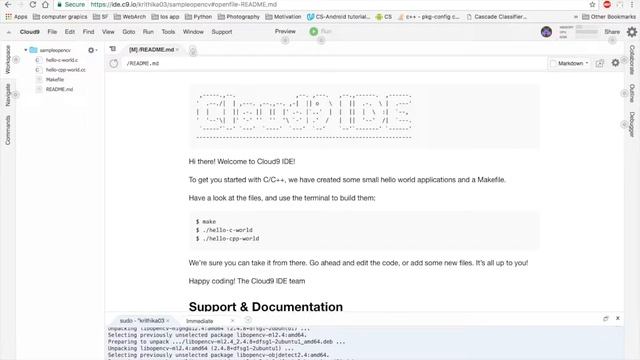Click the browser reload icon
640x360 pixels.
coord(33,4)
